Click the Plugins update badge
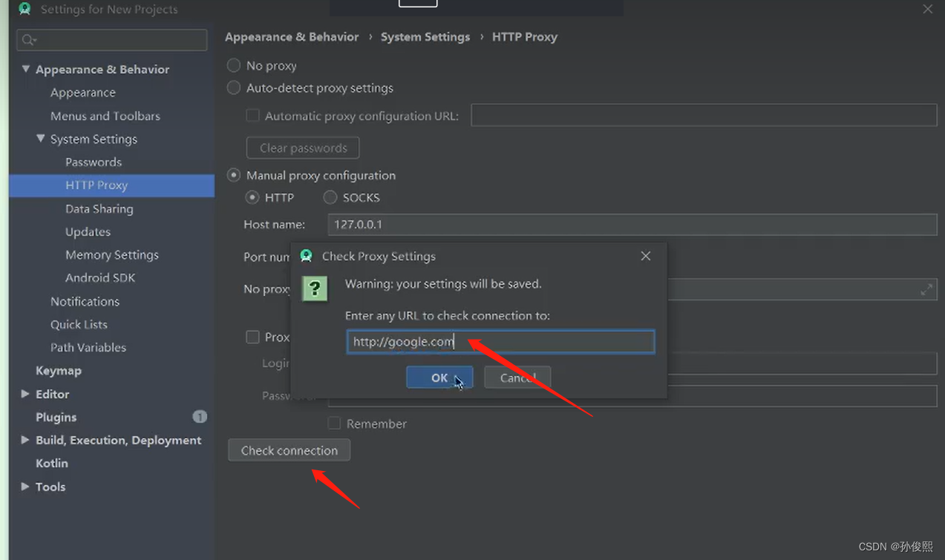 pos(200,417)
